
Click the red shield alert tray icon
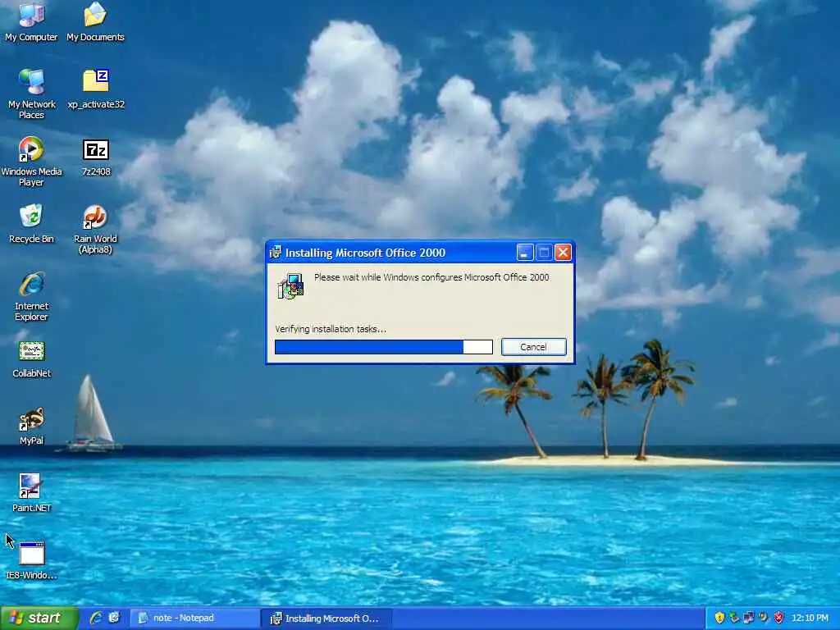(x=778, y=618)
